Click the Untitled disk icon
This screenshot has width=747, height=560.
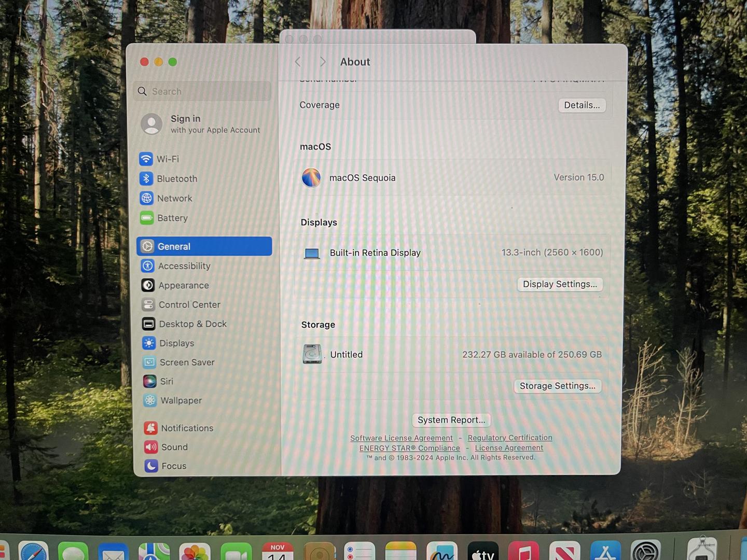click(x=312, y=354)
